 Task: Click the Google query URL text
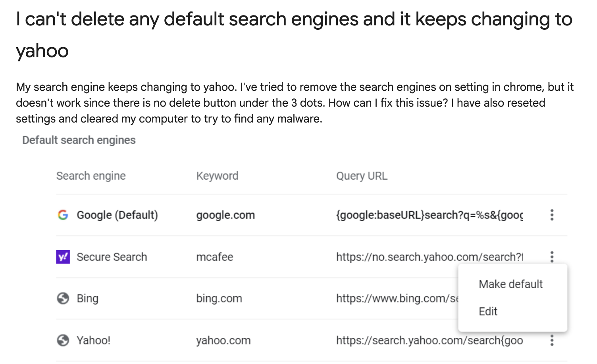(429, 215)
